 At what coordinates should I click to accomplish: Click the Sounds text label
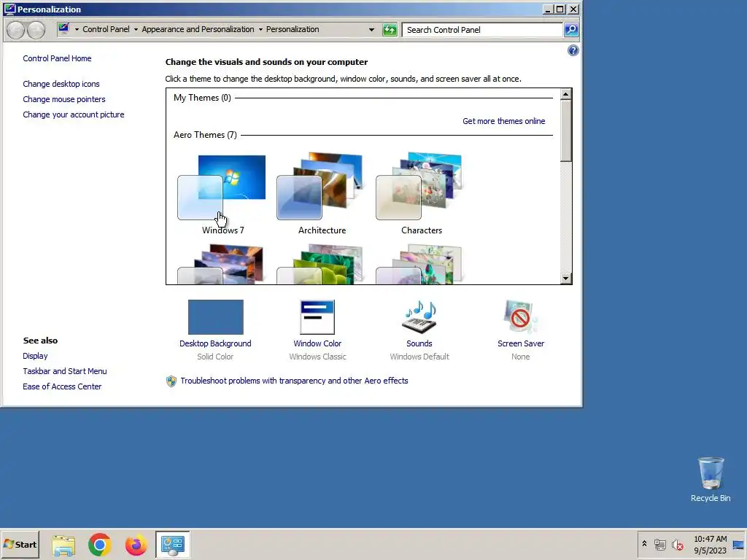(x=419, y=343)
